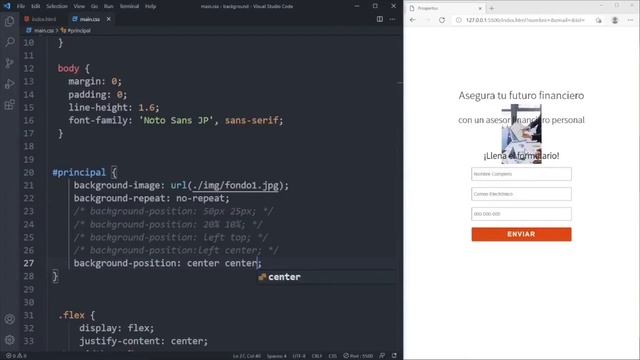640x360 pixels.
Task: Click the background image in browser page
Action: tap(521, 134)
